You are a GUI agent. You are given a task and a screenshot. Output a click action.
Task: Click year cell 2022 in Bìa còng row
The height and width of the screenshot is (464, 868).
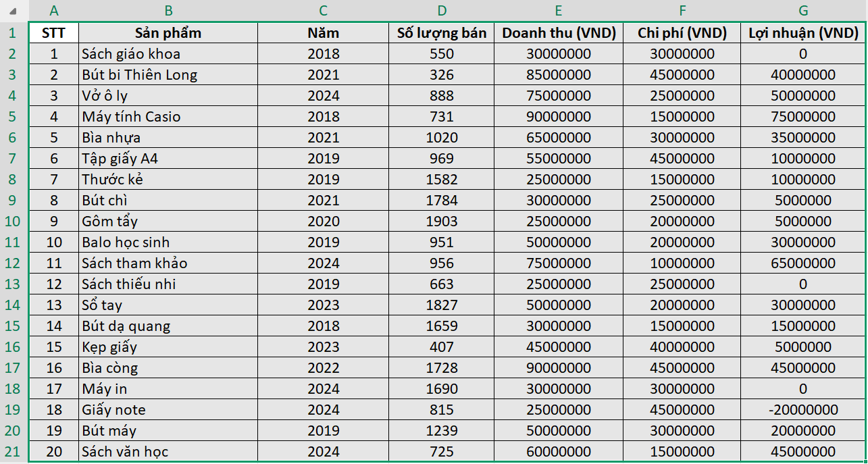(x=324, y=368)
